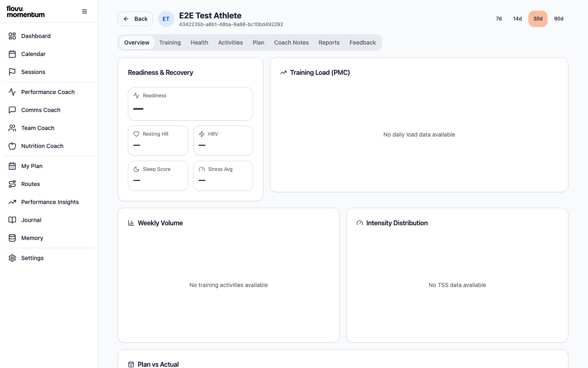Click the Weekly Volume bar chart icon
The image size is (588, 368).
click(131, 223)
